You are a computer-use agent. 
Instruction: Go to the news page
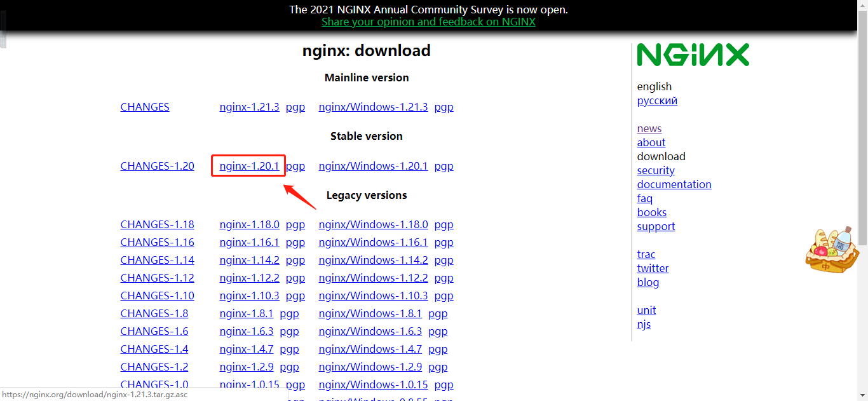coord(649,128)
